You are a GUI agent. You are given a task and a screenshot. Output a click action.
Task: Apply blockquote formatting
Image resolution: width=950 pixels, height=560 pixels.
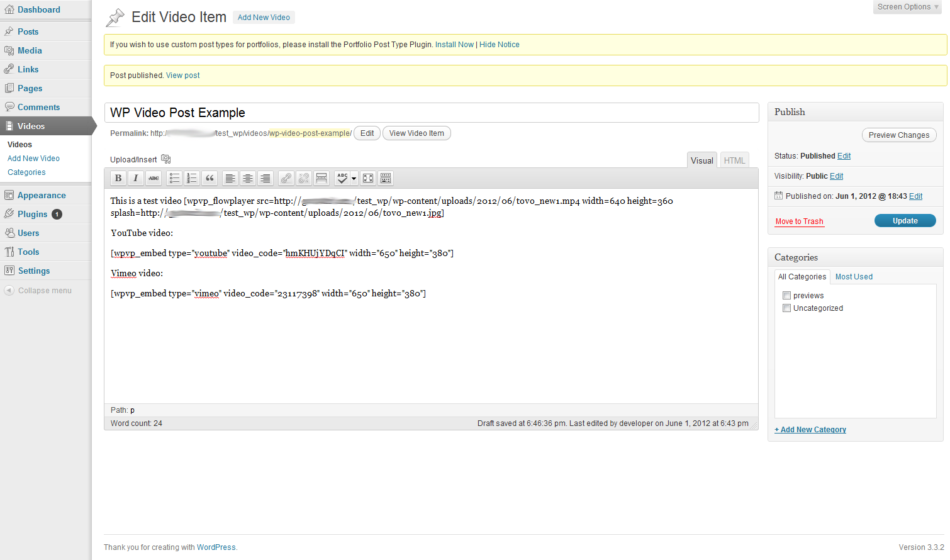[210, 178]
